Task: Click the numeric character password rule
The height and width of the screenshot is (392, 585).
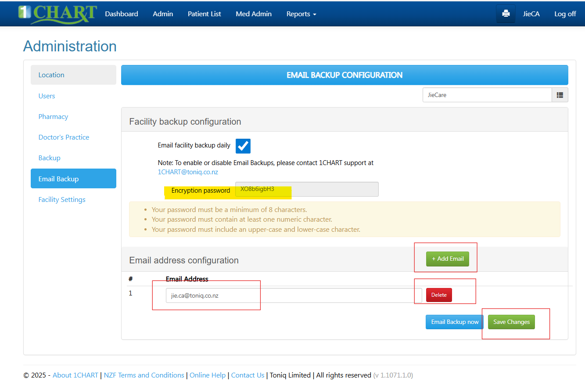Action: pyautogui.click(x=242, y=219)
